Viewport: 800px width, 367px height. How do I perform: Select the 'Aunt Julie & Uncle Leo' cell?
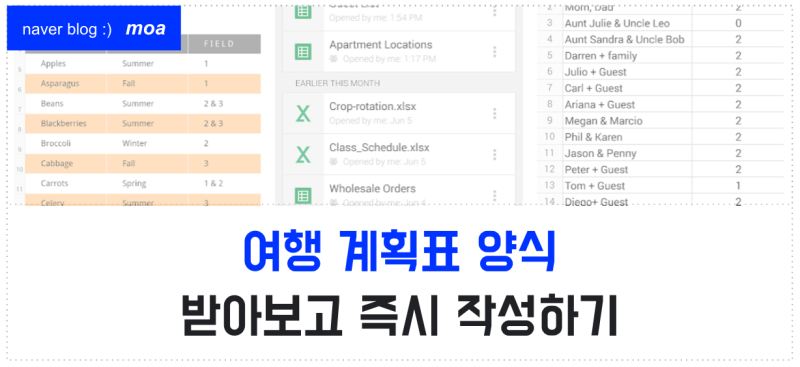tap(627, 23)
